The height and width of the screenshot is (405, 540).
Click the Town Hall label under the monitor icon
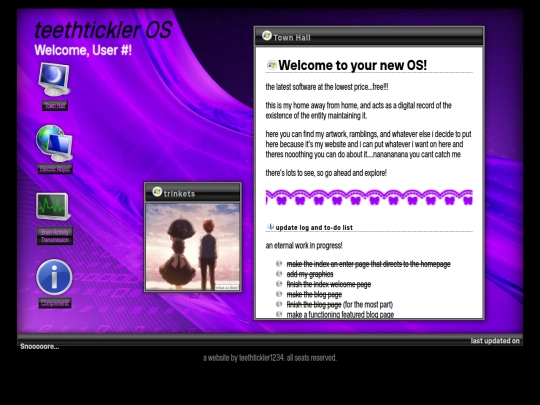pos(55,105)
